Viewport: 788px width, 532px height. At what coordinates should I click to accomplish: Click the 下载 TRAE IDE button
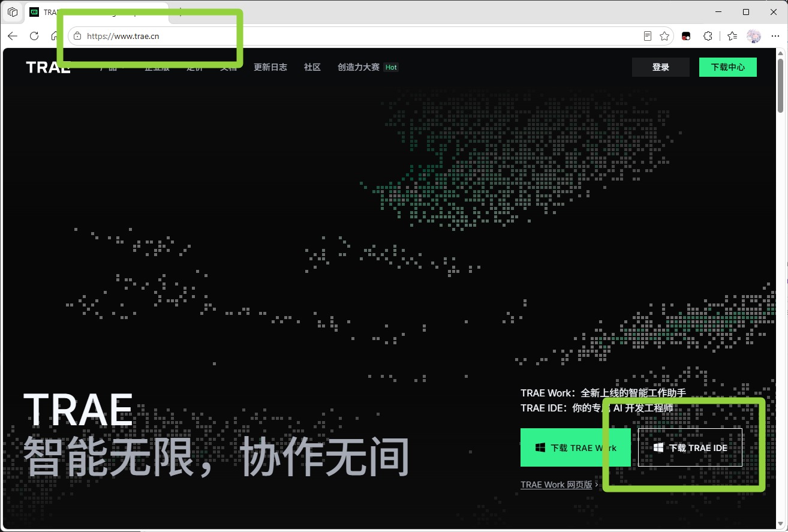tap(690, 447)
